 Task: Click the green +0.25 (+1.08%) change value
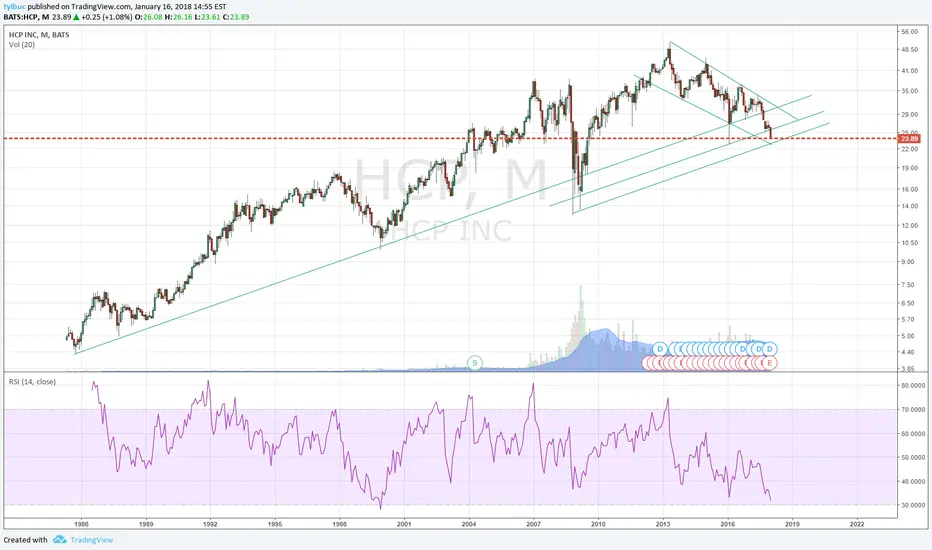(107, 17)
